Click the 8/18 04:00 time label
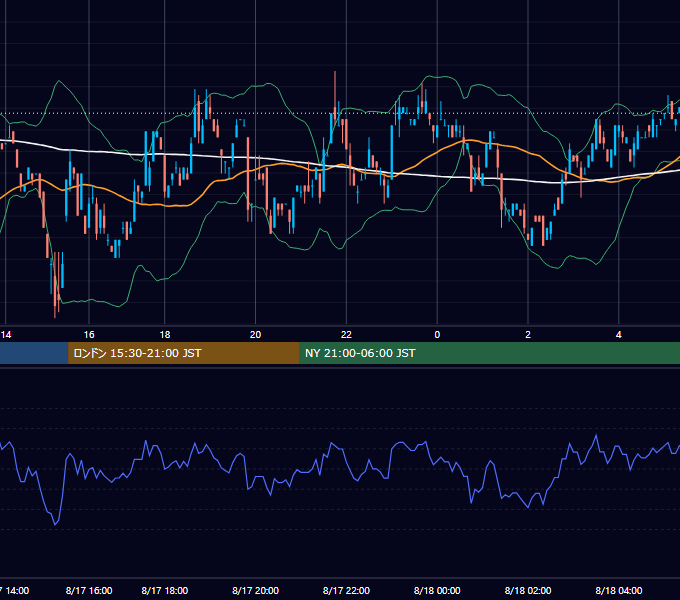 click(618, 590)
